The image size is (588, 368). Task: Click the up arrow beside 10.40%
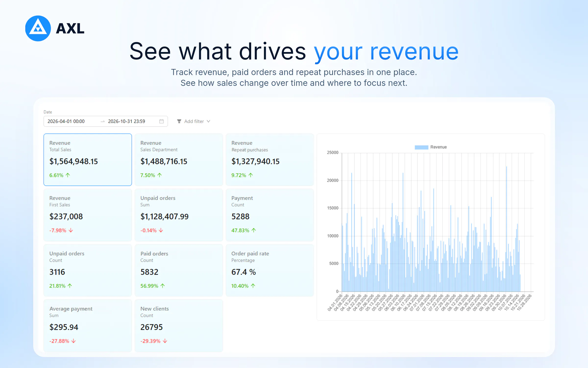tap(253, 286)
